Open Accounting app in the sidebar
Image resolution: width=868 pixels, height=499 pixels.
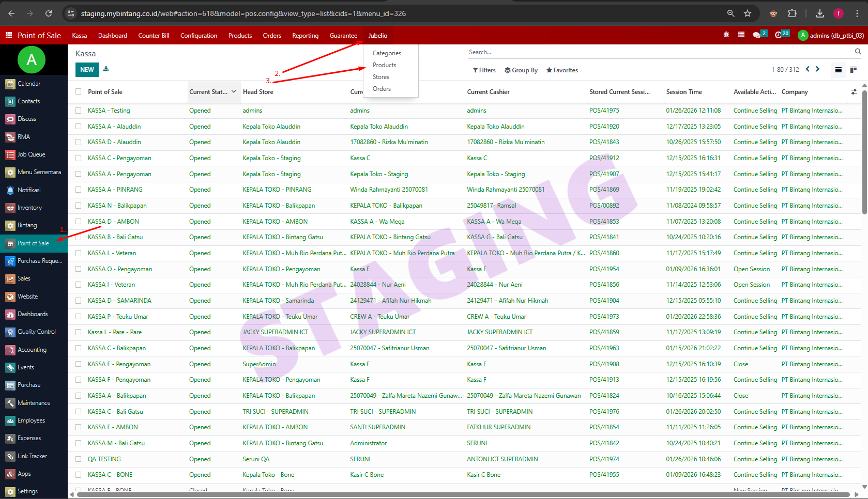(34, 350)
